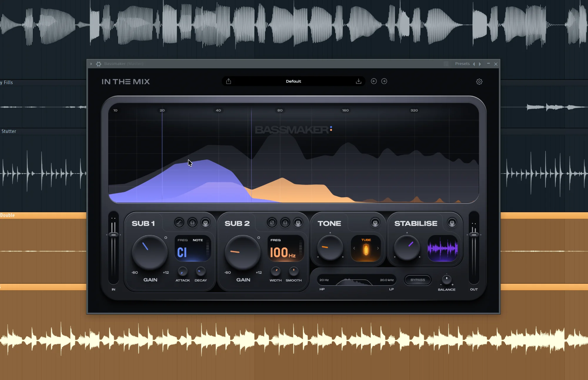Select the next tone type with the right chevron
588x380 pixels.
[x=378, y=248]
